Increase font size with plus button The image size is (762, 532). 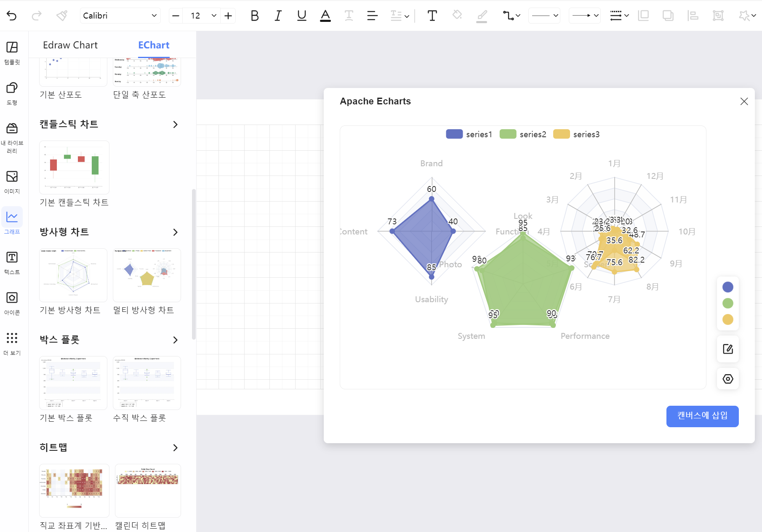pyautogui.click(x=228, y=16)
